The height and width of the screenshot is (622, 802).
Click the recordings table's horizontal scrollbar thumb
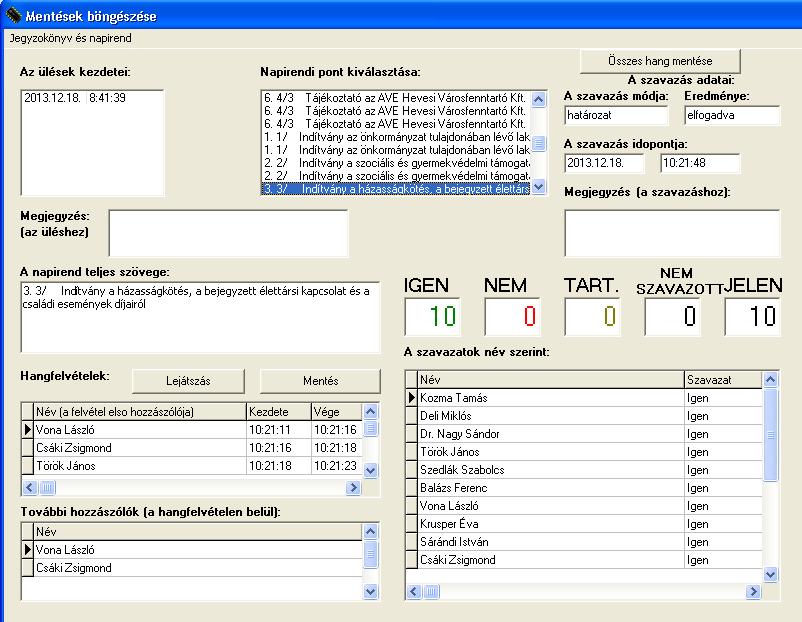[x=47, y=487]
